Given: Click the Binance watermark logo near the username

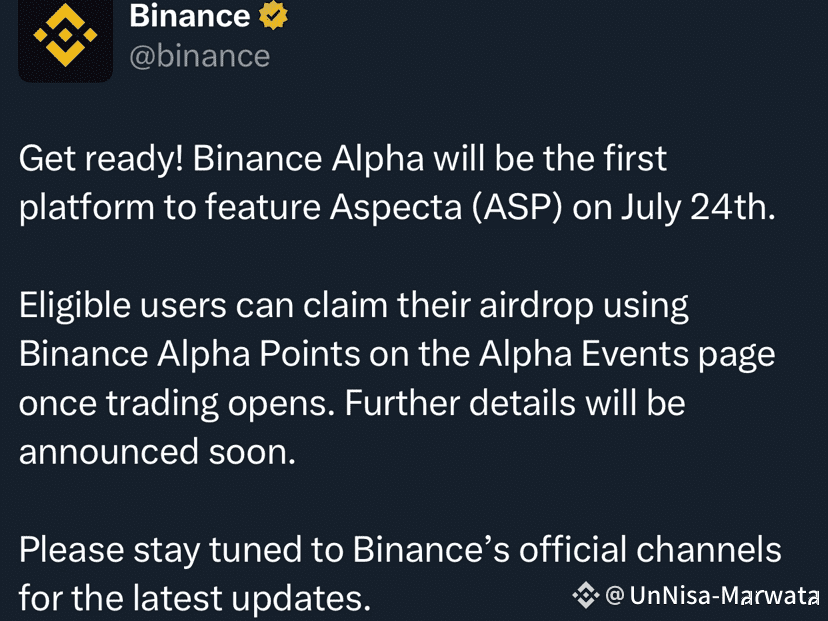Looking at the screenshot, I should (585, 596).
